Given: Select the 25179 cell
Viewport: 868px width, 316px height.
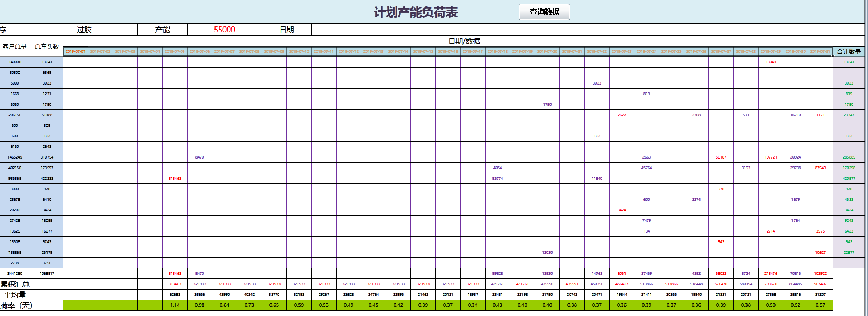Looking at the screenshot, I should coord(47,253).
